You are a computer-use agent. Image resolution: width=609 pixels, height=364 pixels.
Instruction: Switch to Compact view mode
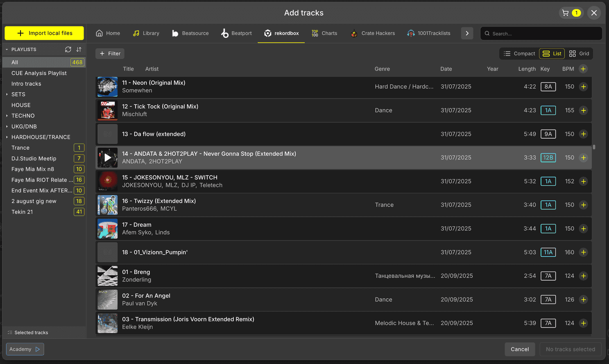(519, 53)
